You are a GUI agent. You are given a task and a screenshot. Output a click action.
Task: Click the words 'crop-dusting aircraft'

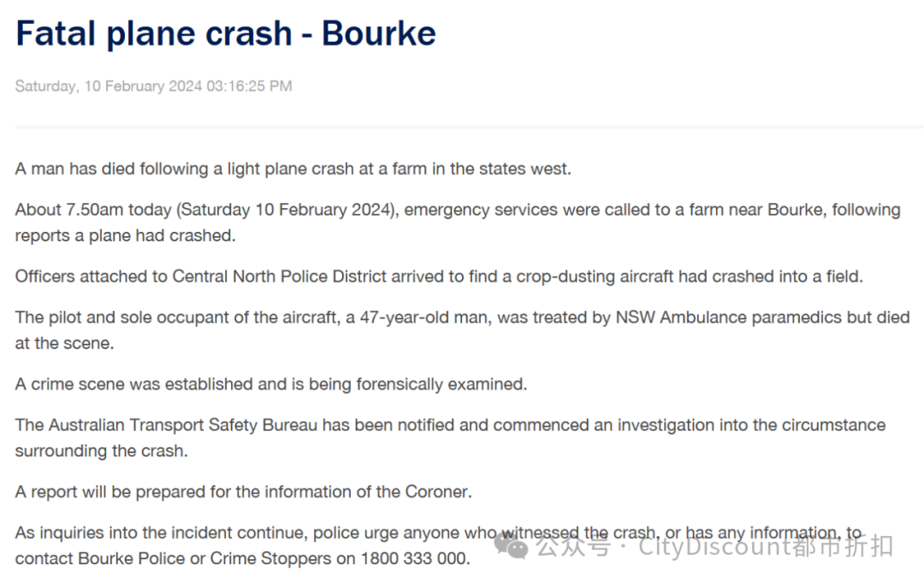595,277
